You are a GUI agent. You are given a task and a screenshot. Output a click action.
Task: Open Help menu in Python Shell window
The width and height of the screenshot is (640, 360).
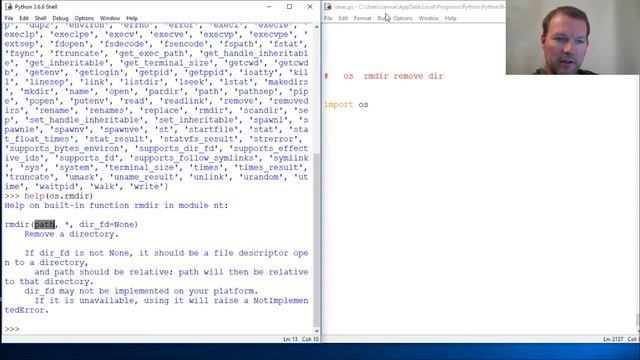coord(132,18)
